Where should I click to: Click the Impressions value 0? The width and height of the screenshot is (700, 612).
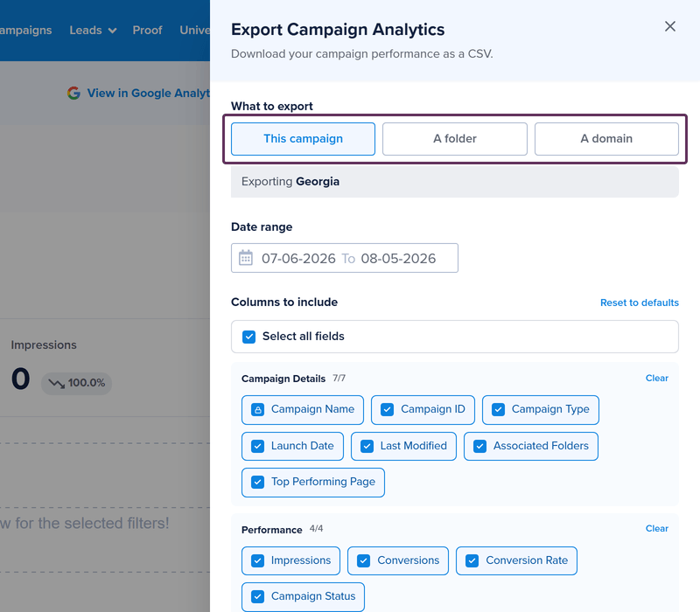pos(20,379)
